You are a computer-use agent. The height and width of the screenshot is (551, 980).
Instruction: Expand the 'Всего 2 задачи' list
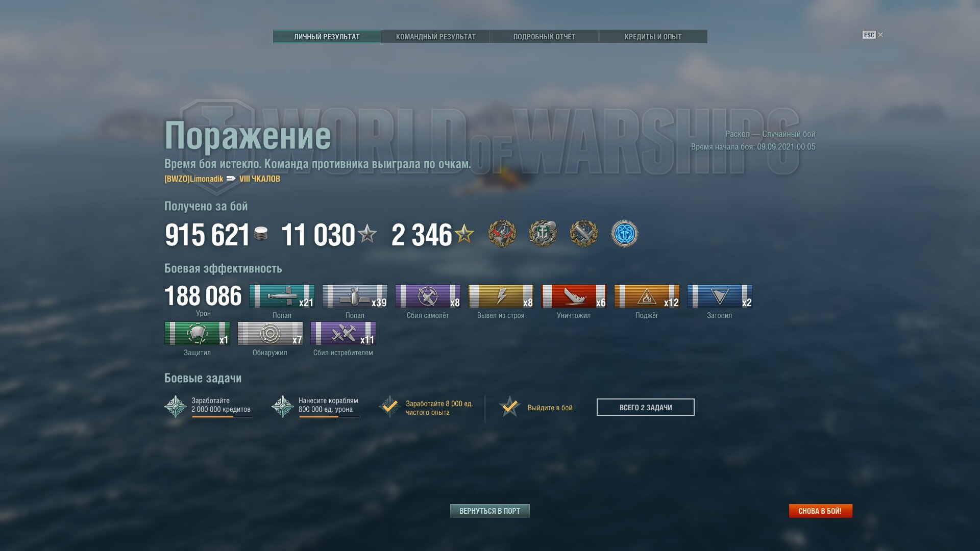(x=646, y=407)
